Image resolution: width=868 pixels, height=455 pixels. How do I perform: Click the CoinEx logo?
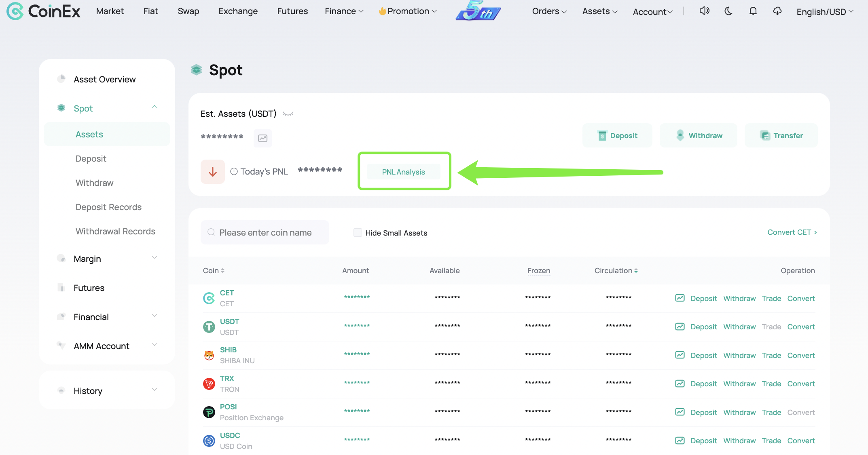tap(44, 11)
